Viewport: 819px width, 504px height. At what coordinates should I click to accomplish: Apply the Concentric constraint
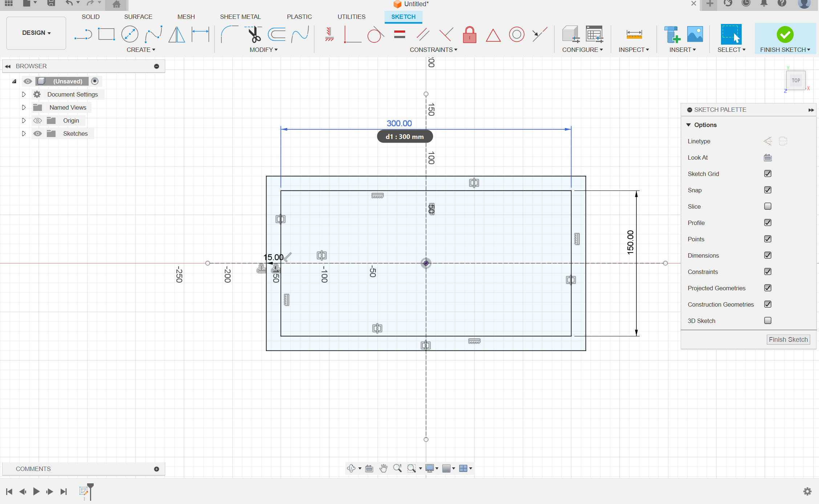[517, 34]
